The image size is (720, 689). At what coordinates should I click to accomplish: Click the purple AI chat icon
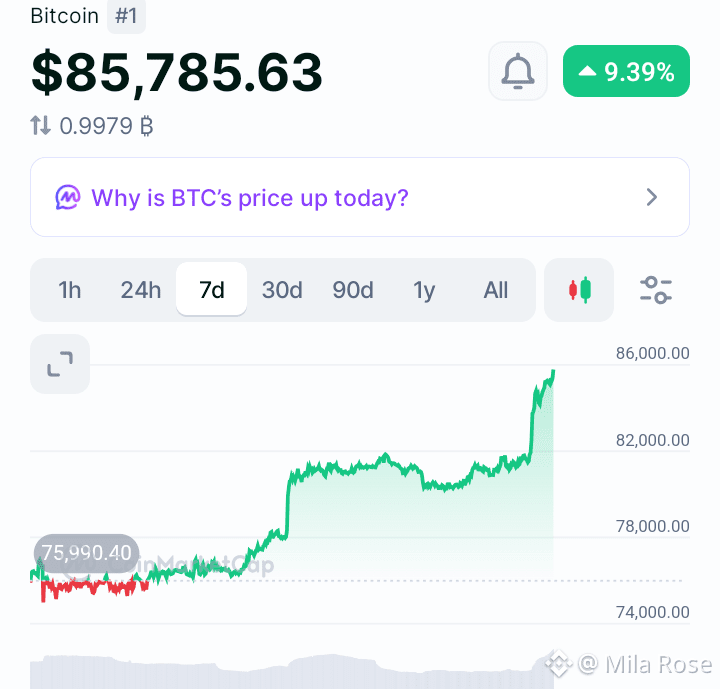pos(68,198)
